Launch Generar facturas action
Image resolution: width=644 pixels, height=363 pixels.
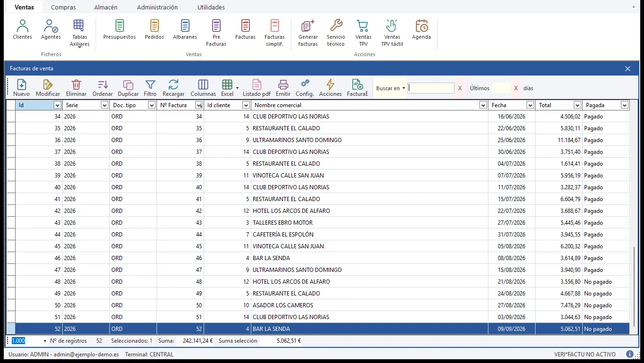click(x=308, y=33)
